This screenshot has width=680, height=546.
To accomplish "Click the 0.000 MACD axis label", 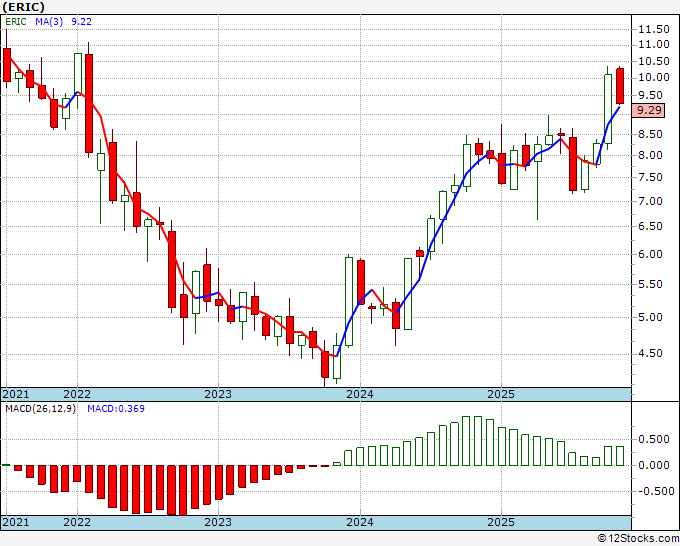I will pos(654,465).
